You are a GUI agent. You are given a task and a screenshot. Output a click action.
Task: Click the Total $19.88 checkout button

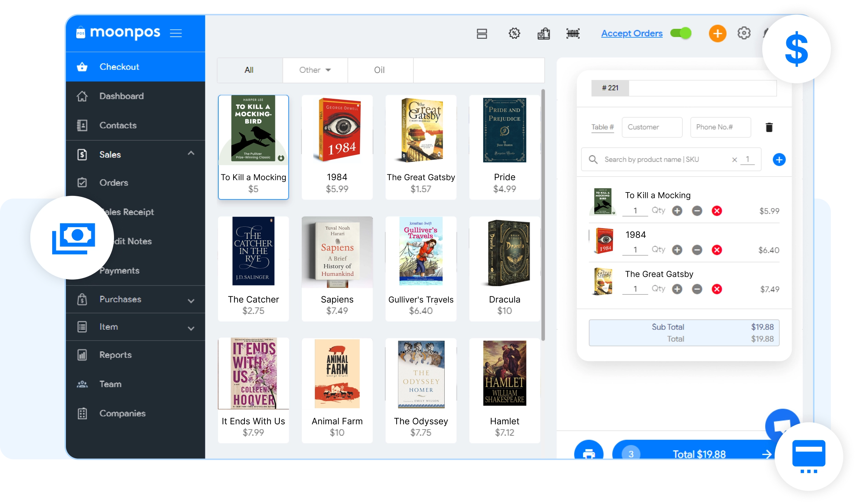(699, 454)
